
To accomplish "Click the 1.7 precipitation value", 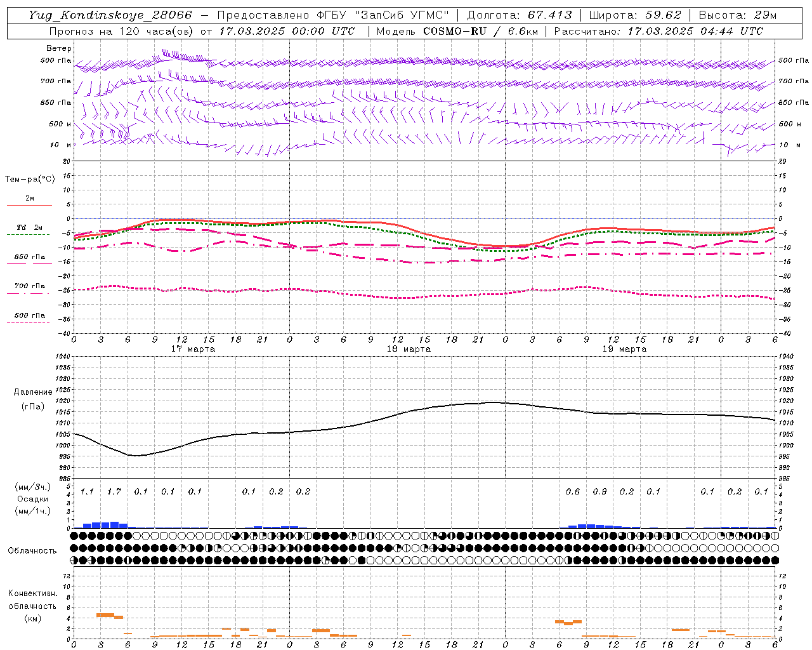I will [x=114, y=491].
